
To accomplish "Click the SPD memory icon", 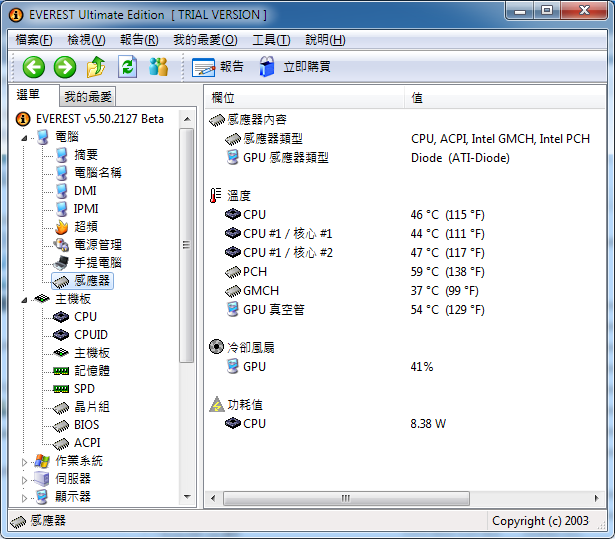I will point(61,389).
